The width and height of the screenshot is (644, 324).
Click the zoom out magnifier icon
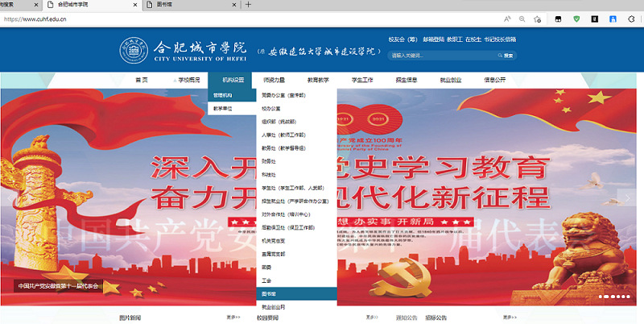[522, 19]
